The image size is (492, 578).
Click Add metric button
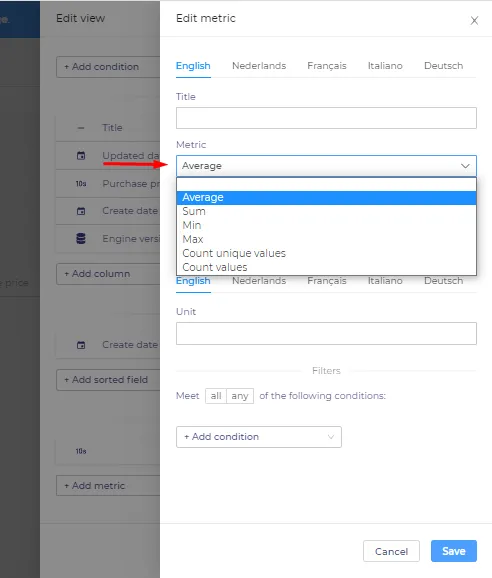pyautogui.click(x=108, y=485)
